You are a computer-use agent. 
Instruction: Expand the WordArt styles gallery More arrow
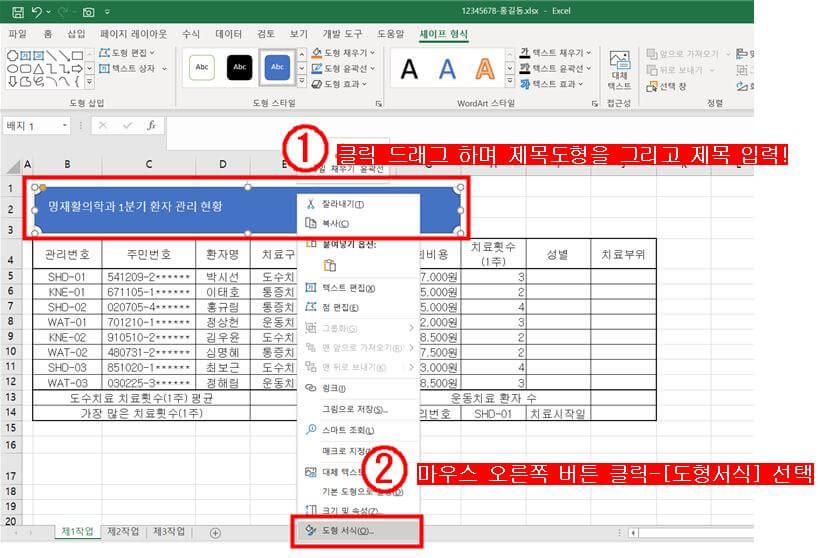tap(509, 81)
